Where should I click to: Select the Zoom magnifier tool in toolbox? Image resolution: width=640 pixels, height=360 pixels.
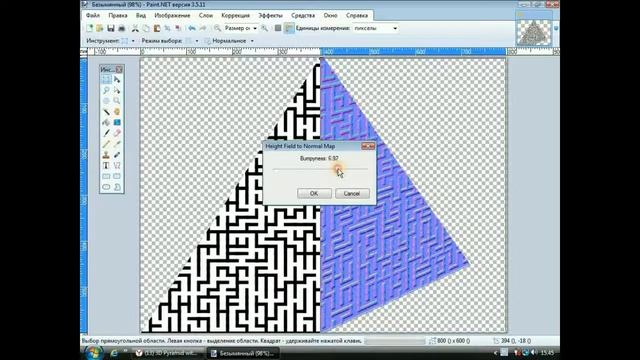click(117, 101)
